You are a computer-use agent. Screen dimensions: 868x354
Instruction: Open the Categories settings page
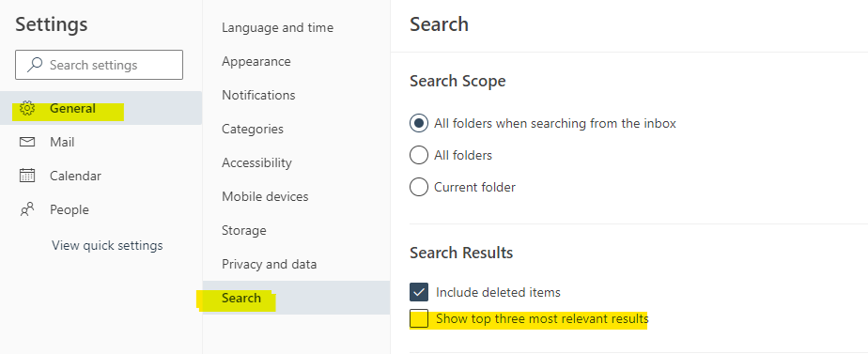pyautogui.click(x=253, y=129)
